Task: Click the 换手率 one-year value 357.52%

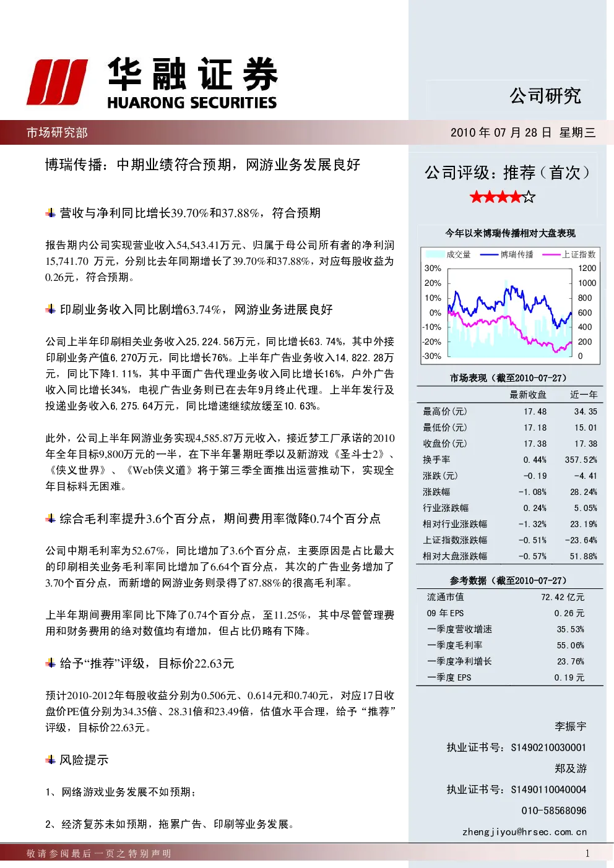Action: [581, 460]
